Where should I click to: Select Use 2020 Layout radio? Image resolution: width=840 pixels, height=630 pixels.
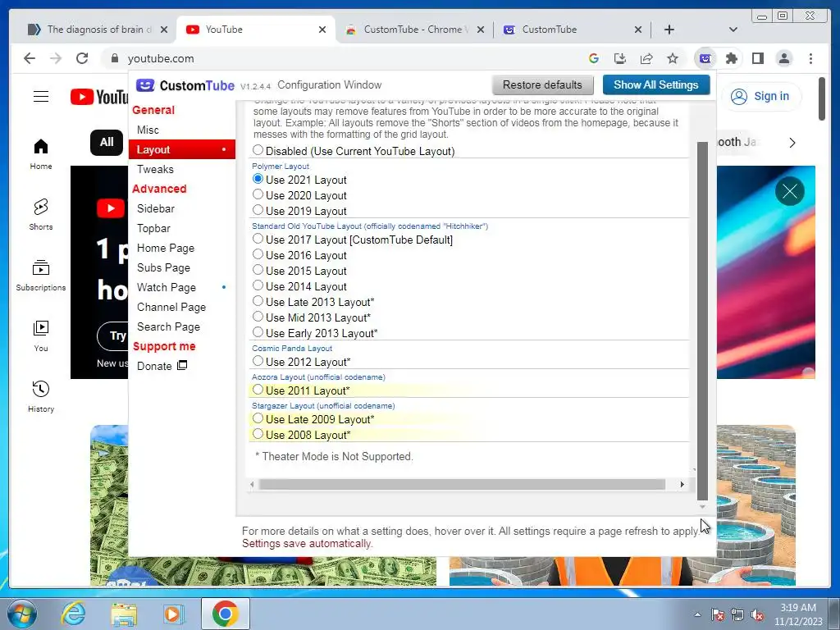258,194
